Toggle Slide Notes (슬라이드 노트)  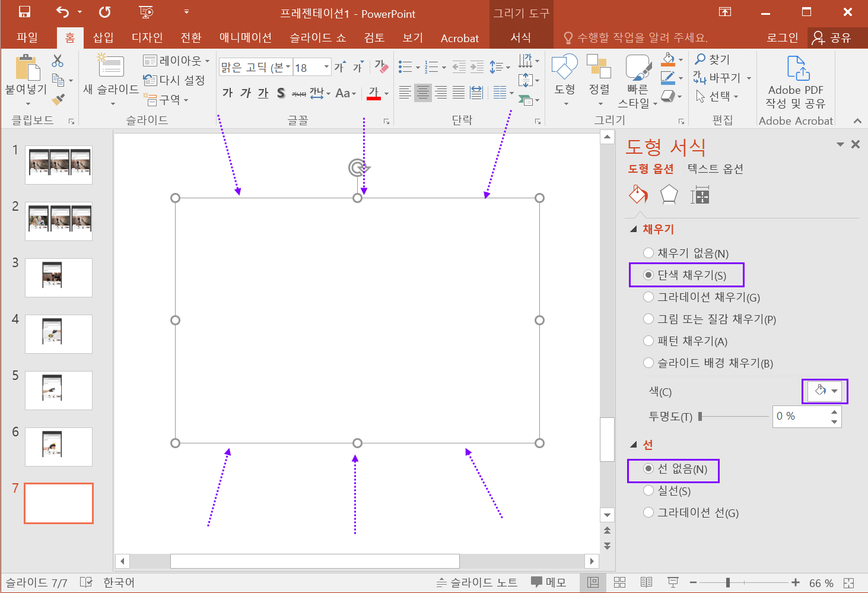[477, 582]
